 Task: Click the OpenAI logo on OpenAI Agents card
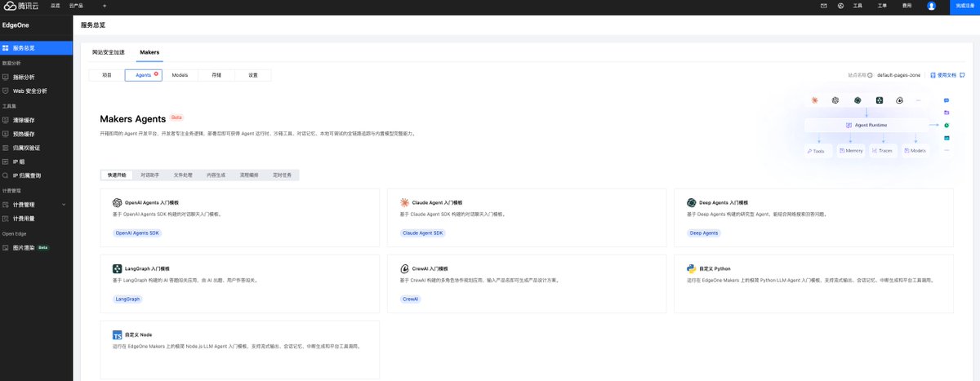(x=117, y=202)
